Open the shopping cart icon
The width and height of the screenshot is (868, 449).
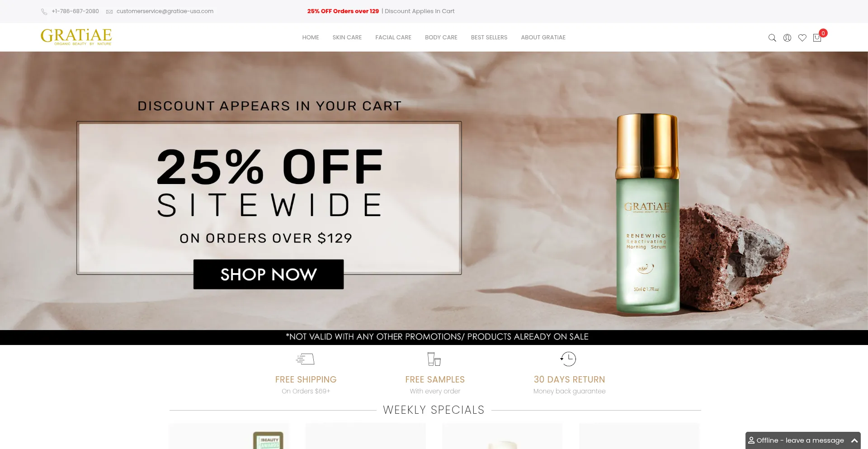817,38
